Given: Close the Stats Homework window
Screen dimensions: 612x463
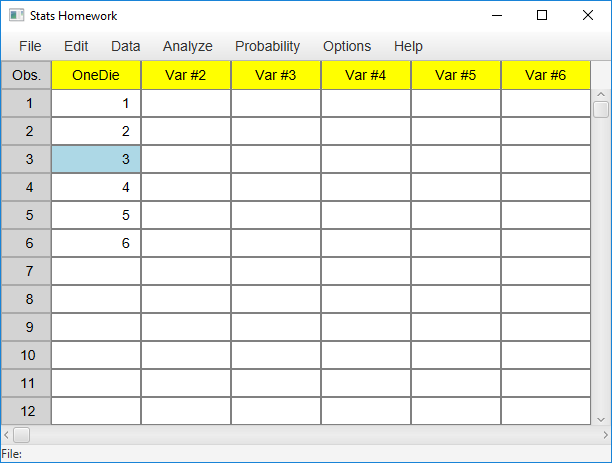Looking at the screenshot, I should pos(588,15).
